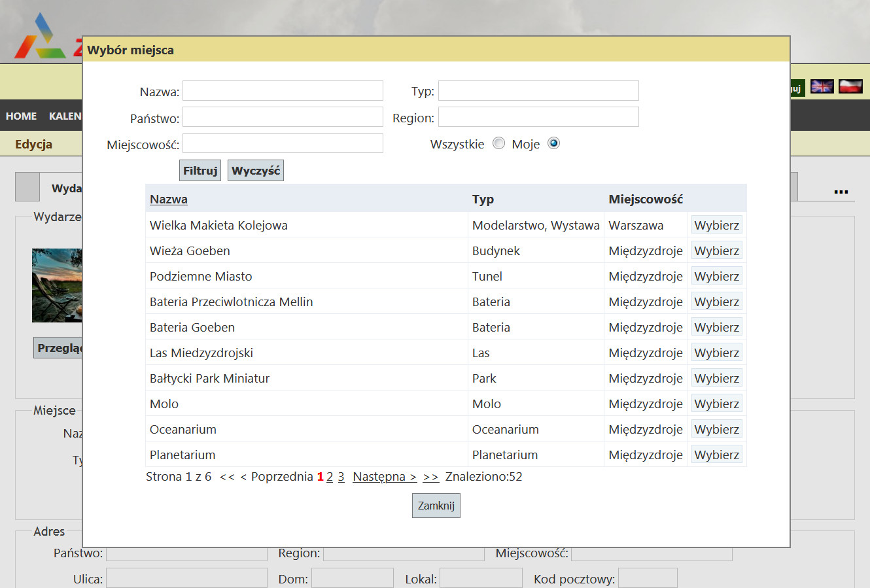Image resolution: width=870 pixels, height=588 pixels.
Task: Click the Miejscowość filter input field
Action: (283, 143)
